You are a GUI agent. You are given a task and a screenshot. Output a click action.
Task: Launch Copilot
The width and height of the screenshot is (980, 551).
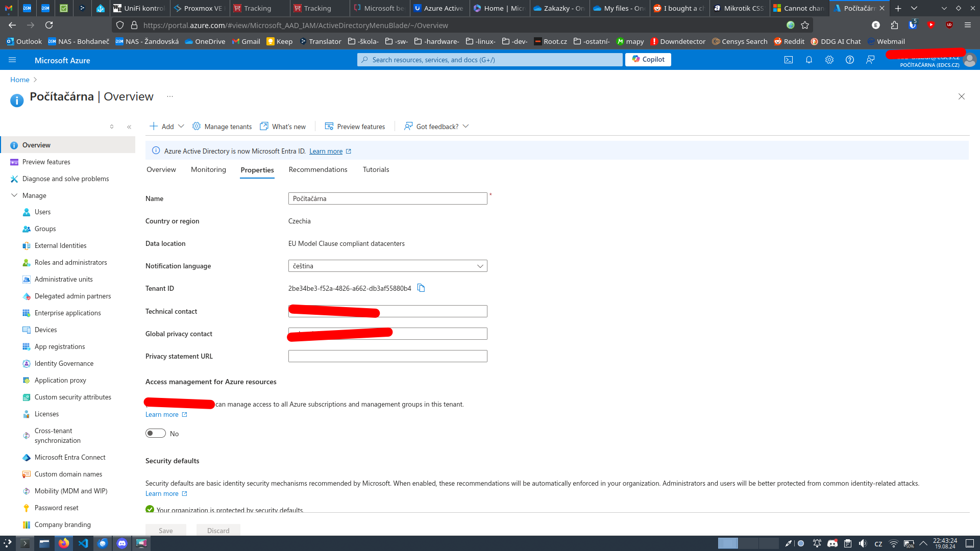tap(648, 60)
